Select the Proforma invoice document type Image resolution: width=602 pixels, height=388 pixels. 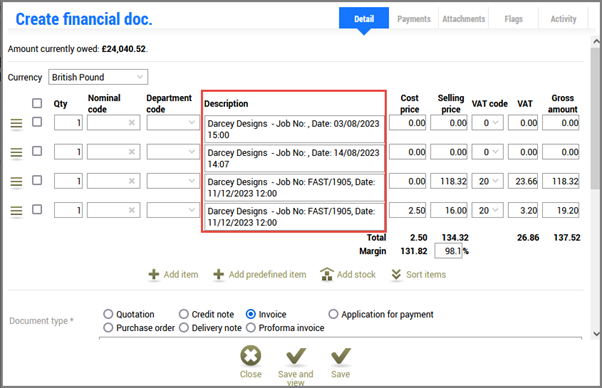point(251,328)
